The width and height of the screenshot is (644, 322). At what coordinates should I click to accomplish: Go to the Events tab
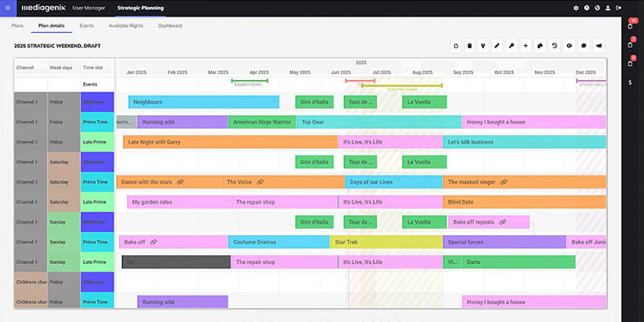(86, 26)
